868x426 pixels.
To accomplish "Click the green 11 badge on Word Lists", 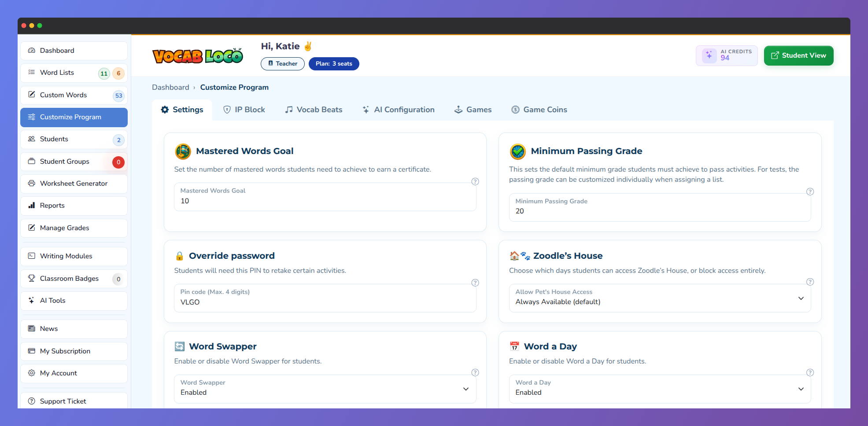I will coord(104,73).
